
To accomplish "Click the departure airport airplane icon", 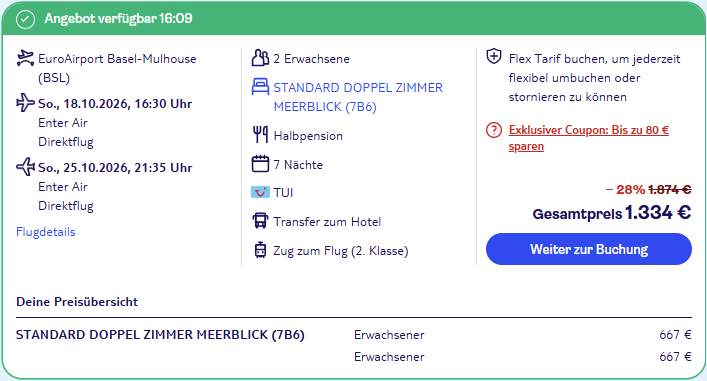I will tap(25, 59).
